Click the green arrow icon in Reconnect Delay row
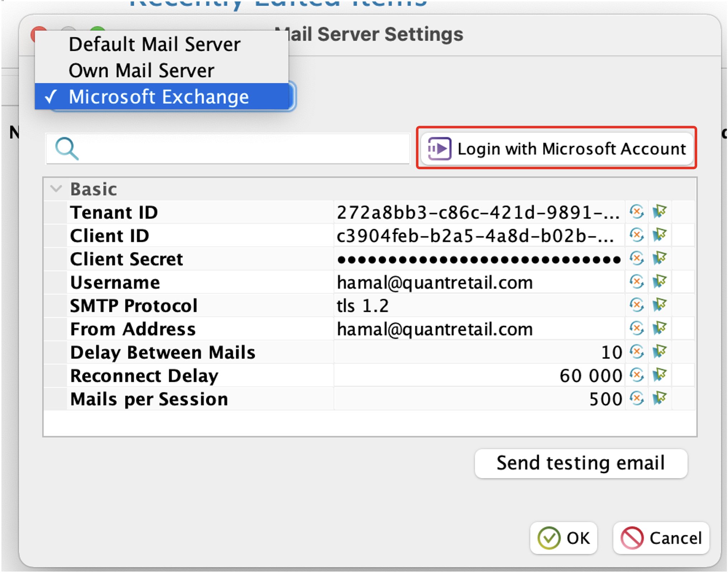Viewport: 728px width, 573px height. pos(660,375)
